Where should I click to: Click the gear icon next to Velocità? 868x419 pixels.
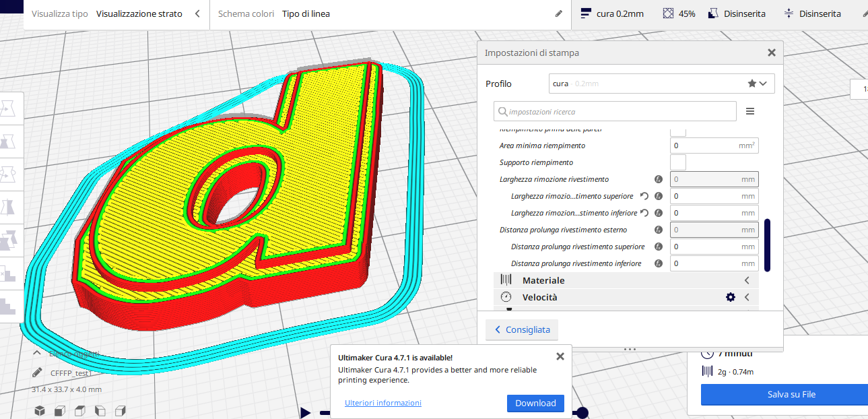click(x=731, y=297)
